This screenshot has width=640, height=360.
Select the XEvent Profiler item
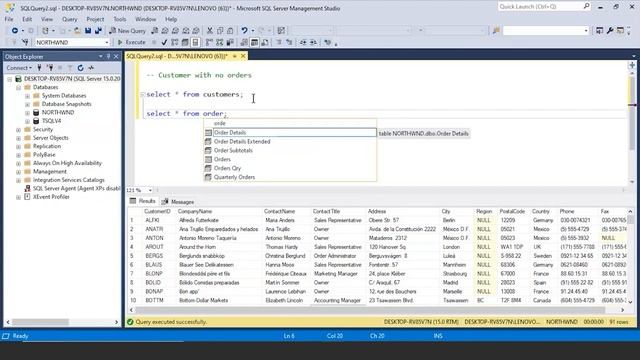click(51, 197)
